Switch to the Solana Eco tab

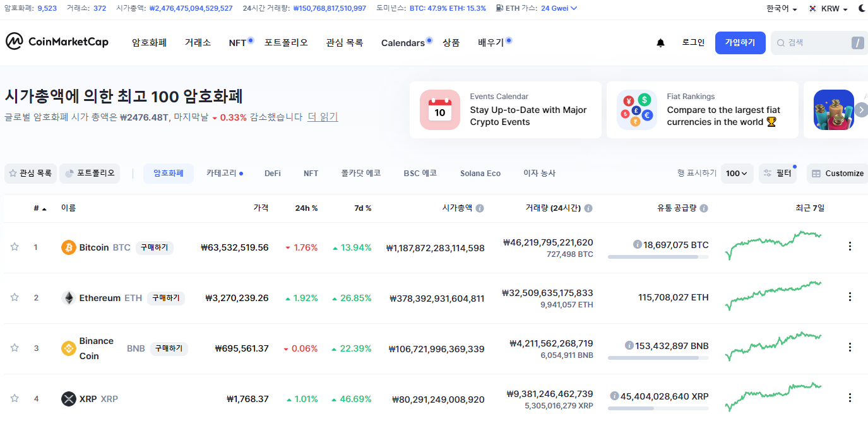point(480,173)
